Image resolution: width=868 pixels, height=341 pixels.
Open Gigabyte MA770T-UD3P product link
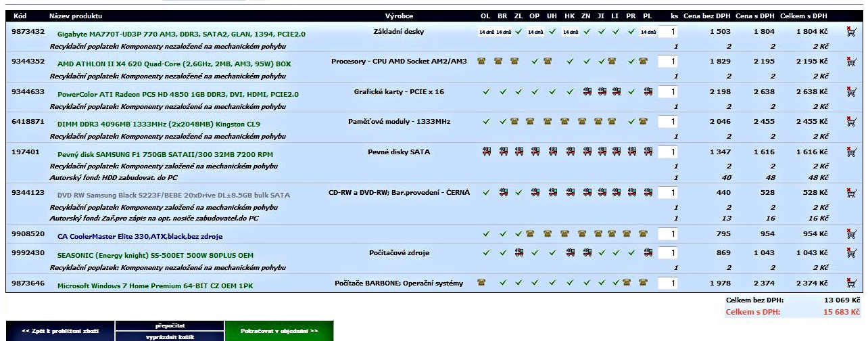pos(181,34)
